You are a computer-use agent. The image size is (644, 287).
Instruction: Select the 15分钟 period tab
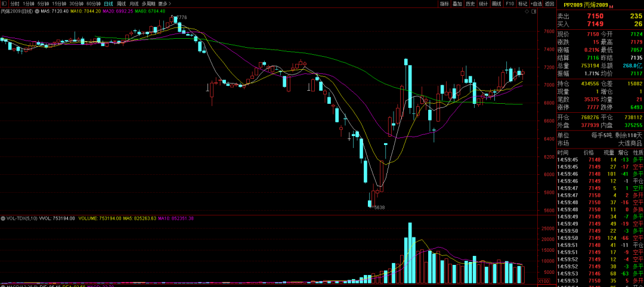coord(59,4)
